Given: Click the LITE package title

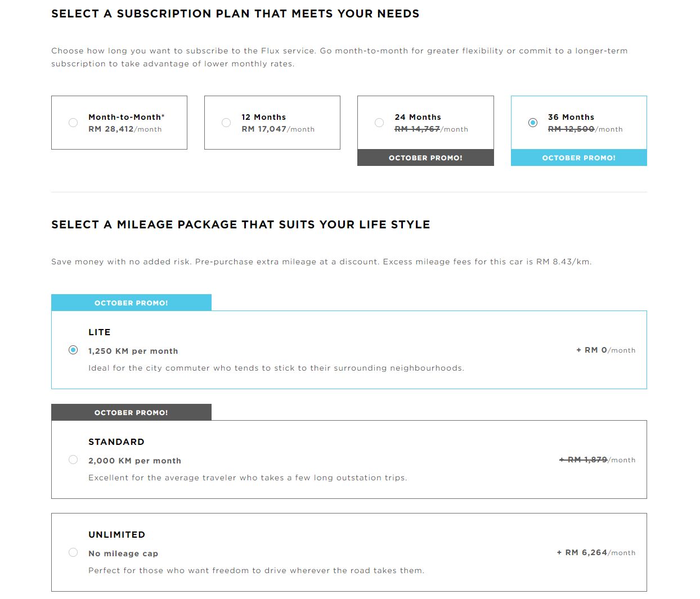Looking at the screenshot, I should pos(100,332).
